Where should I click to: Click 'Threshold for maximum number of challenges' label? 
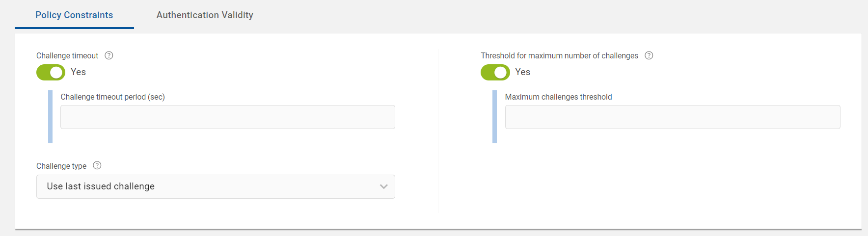coord(559,56)
